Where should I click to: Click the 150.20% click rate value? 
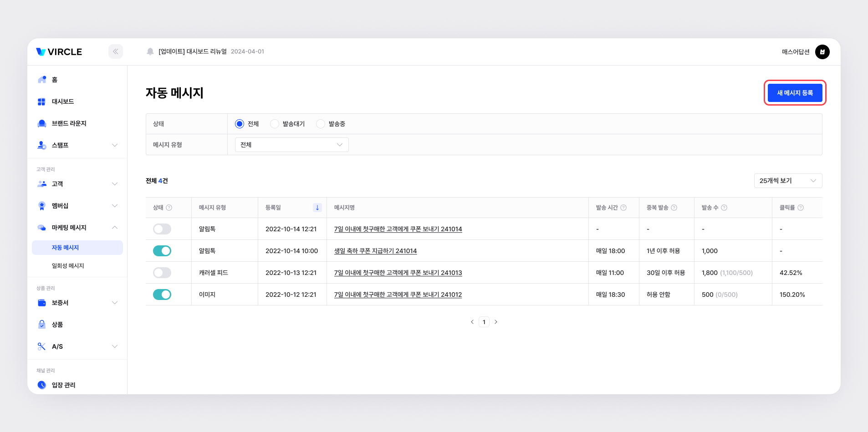click(x=792, y=295)
